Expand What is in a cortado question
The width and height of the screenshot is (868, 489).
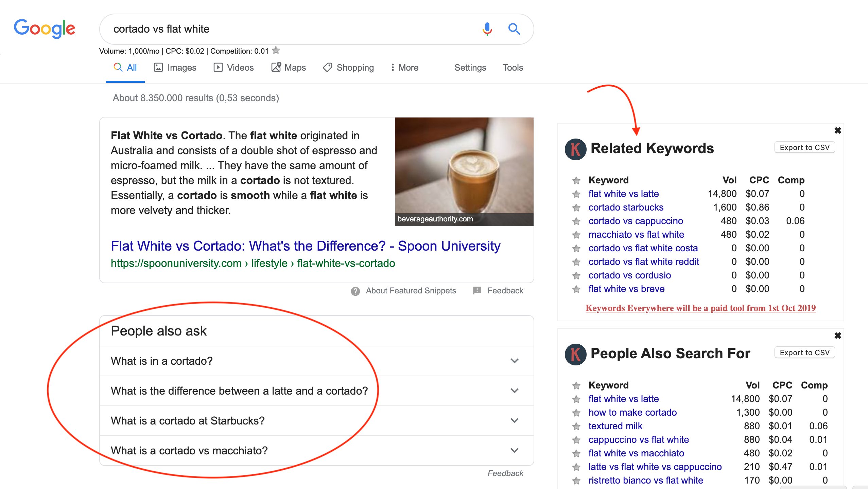[316, 361]
